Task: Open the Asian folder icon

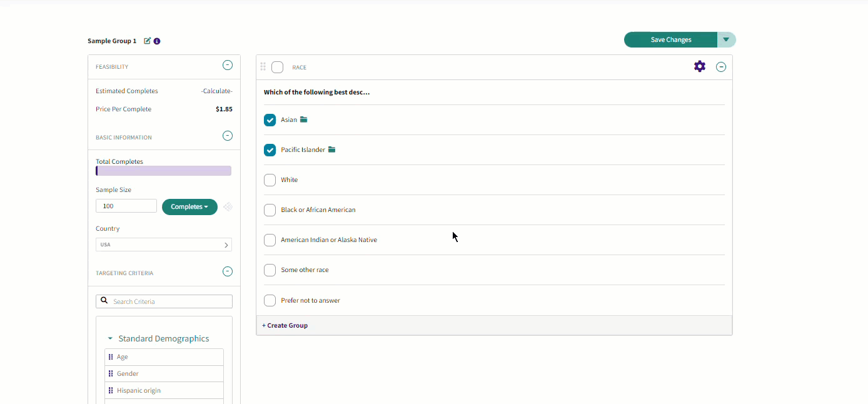Action: (x=303, y=119)
